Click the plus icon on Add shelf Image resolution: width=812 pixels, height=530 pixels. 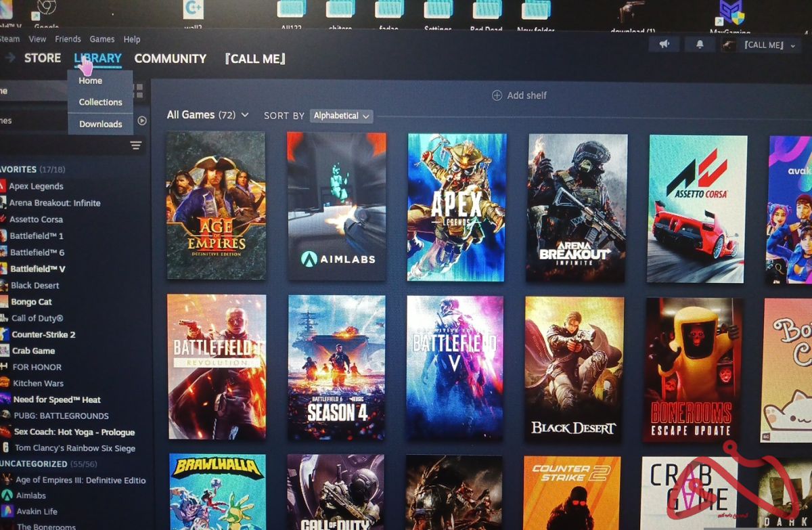(x=497, y=95)
